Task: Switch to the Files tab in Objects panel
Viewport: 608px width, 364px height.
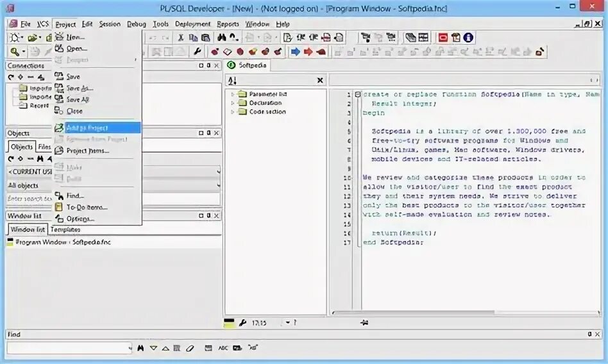Action: pos(44,147)
